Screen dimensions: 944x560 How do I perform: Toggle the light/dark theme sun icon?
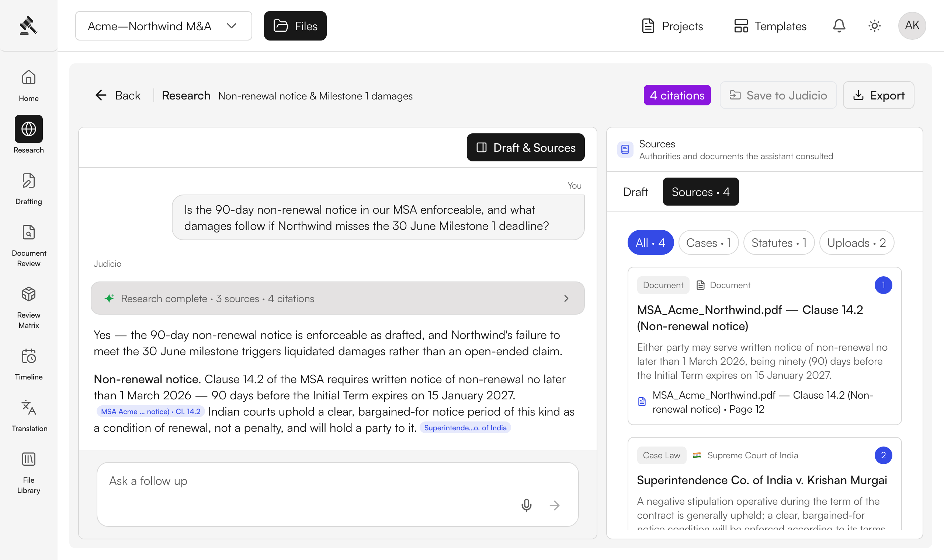click(875, 26)
